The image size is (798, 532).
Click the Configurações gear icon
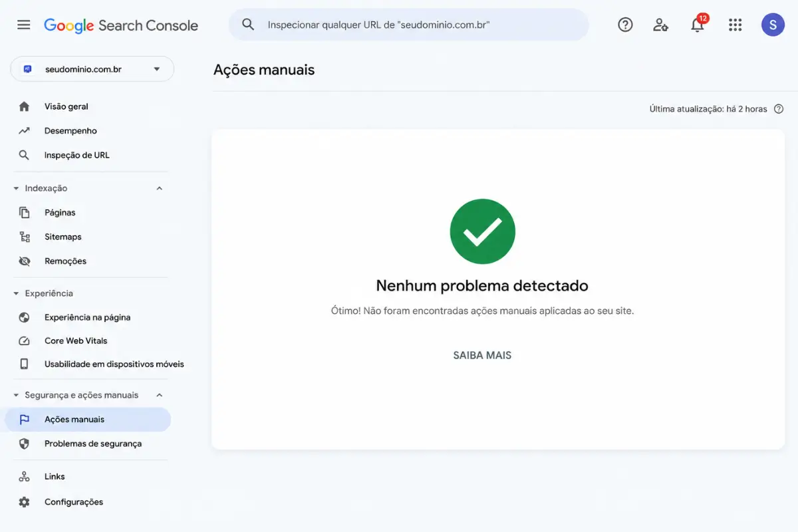pyautogui.click(x=25, y=502)
